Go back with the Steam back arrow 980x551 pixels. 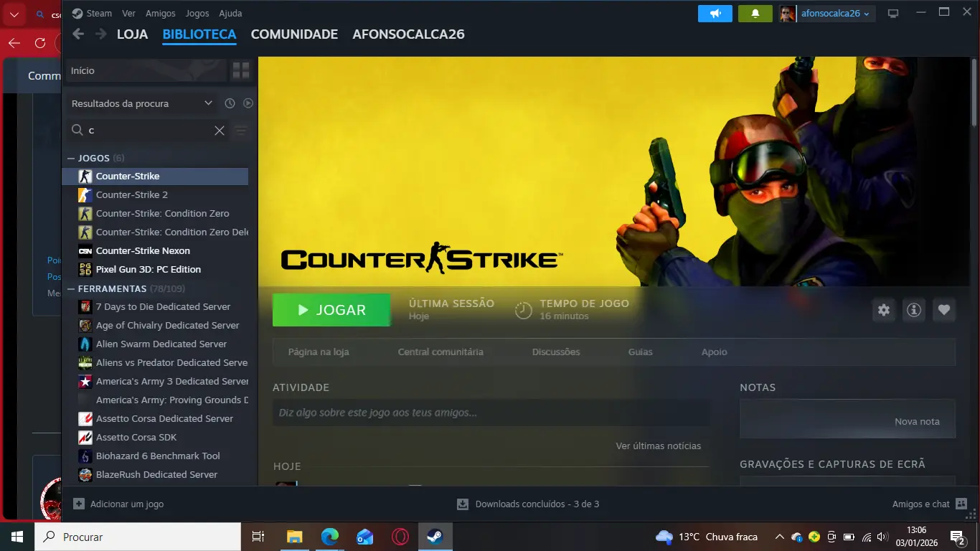tap(78, 34)
